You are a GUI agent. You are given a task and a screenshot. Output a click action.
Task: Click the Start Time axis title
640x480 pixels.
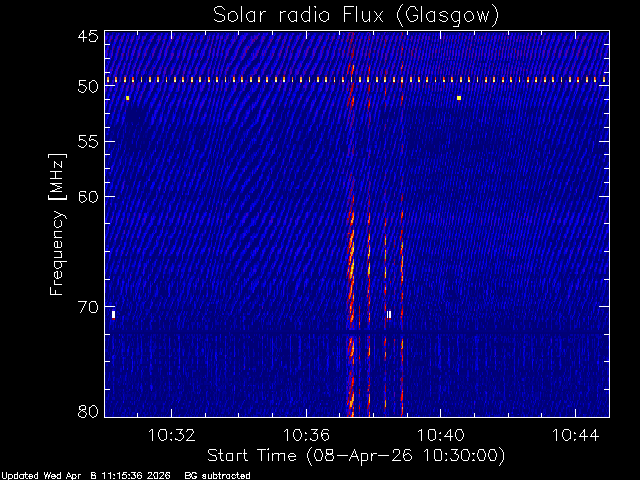[356, 456]
